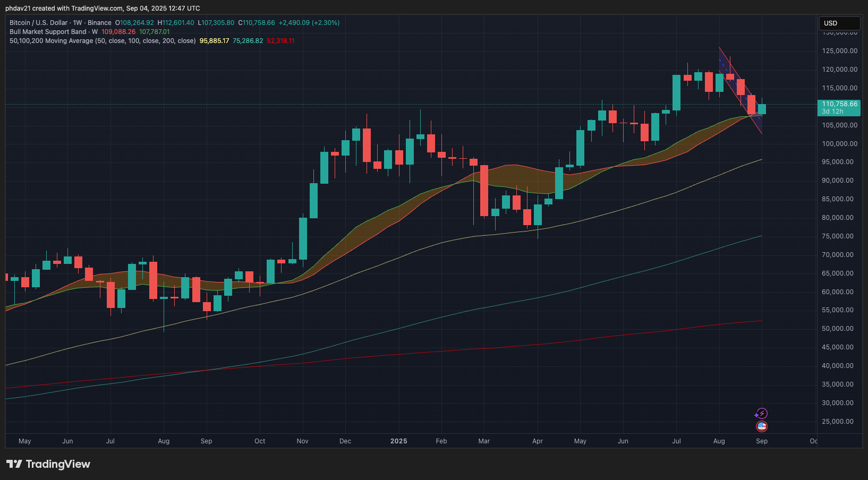
Task: Click the open value O108,264.92
Action: pyautogui.click(x=134, y=23)
